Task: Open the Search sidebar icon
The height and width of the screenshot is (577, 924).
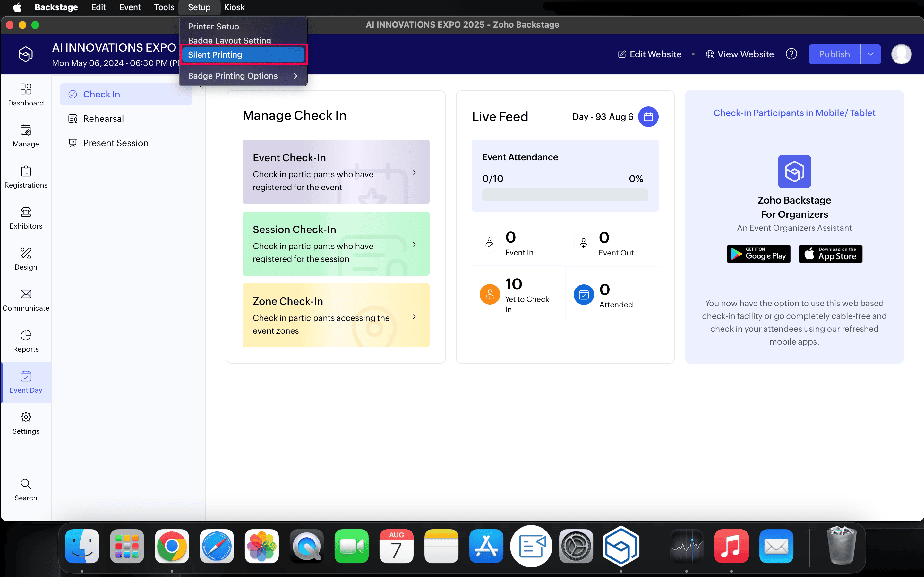Action: point(26,489)
